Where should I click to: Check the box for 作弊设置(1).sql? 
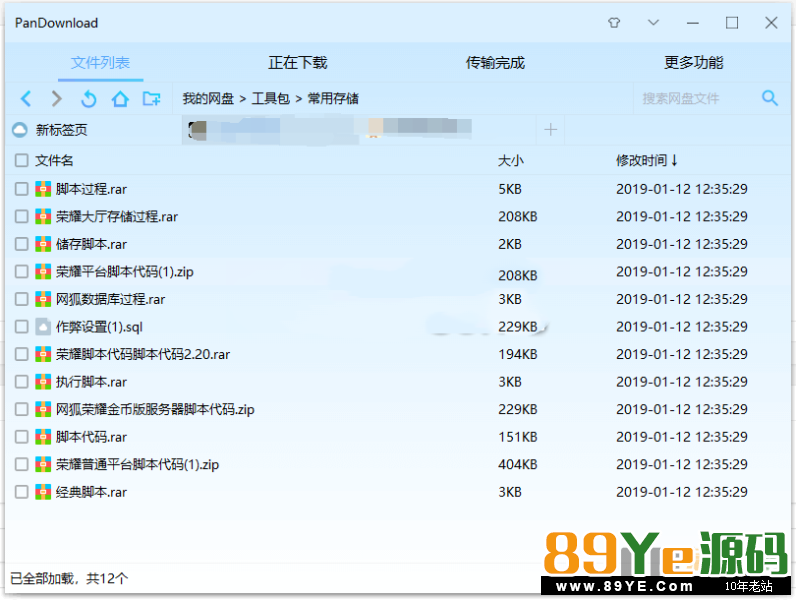tap(21, 326)
